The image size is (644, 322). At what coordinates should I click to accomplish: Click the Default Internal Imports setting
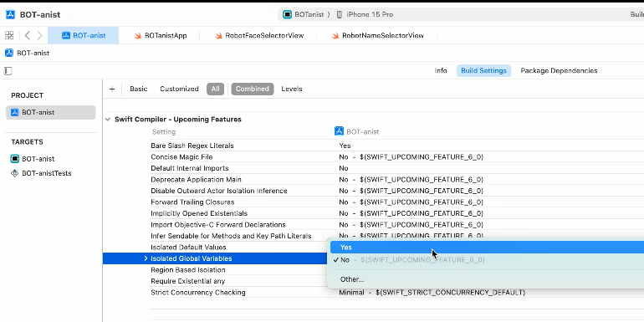point(189,168)
